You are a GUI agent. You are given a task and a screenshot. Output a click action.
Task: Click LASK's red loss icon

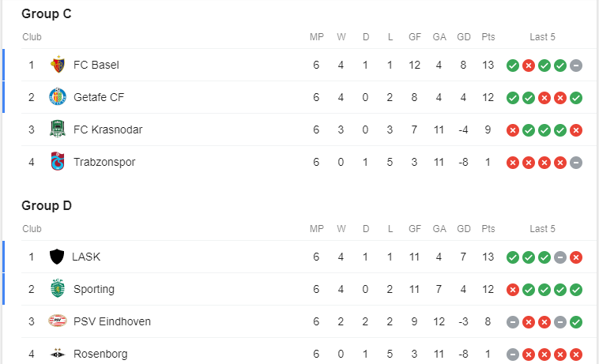coord(576,257)
